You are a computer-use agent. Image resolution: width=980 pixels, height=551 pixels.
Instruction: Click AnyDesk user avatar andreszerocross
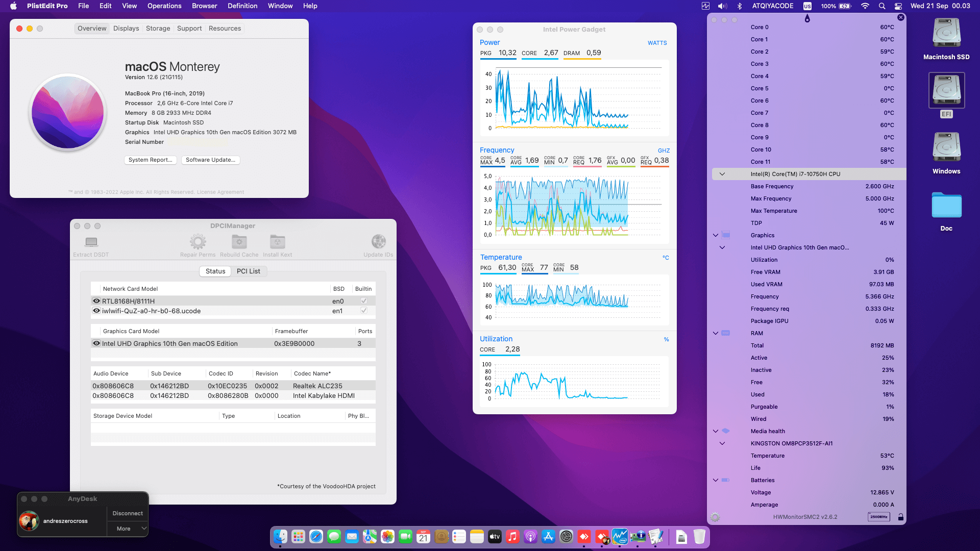point(29,521)
